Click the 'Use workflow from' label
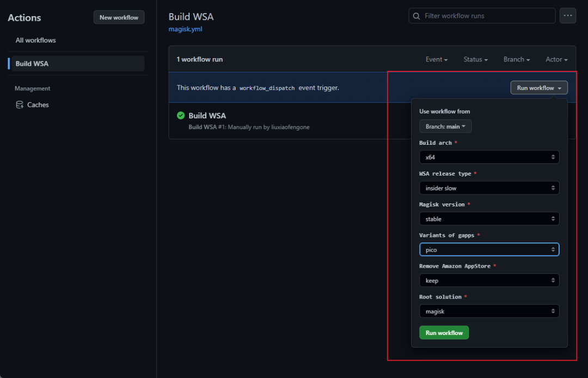 coord(444,111)
